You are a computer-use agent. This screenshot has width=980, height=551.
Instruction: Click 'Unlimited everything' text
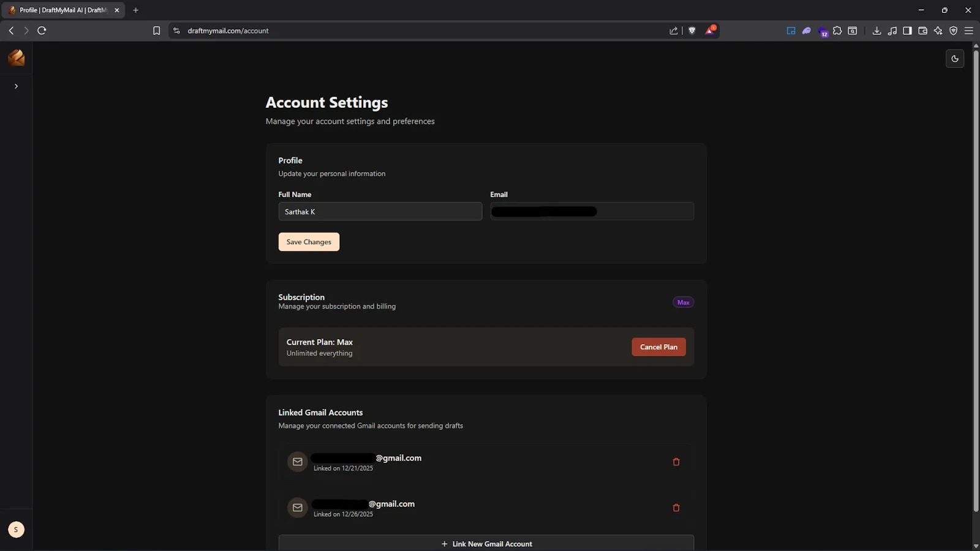tap(320, 353)
